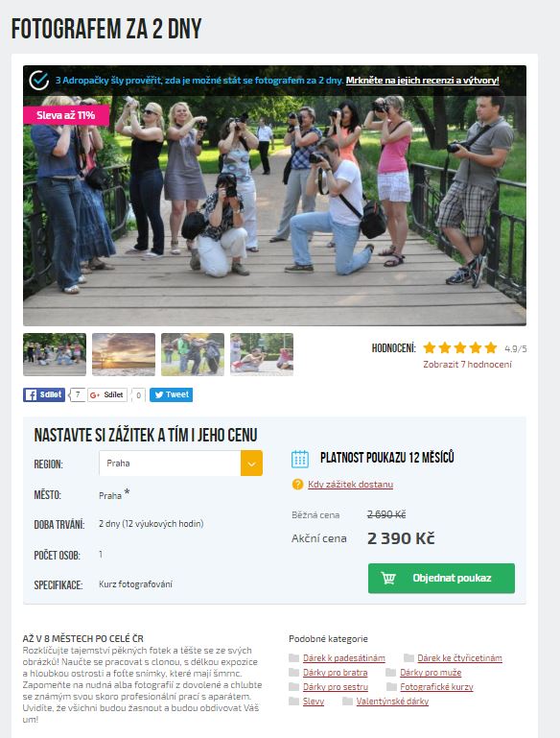Open Zobrazit 7 hodnocení reviews link

[x=467, y=365]
